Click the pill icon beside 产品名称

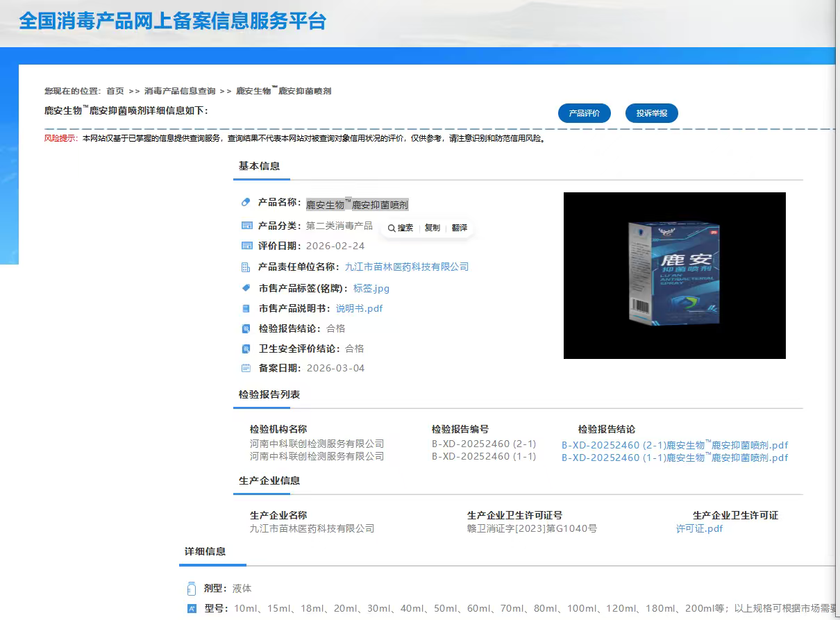pyautogui.click(x=246, y=203)
